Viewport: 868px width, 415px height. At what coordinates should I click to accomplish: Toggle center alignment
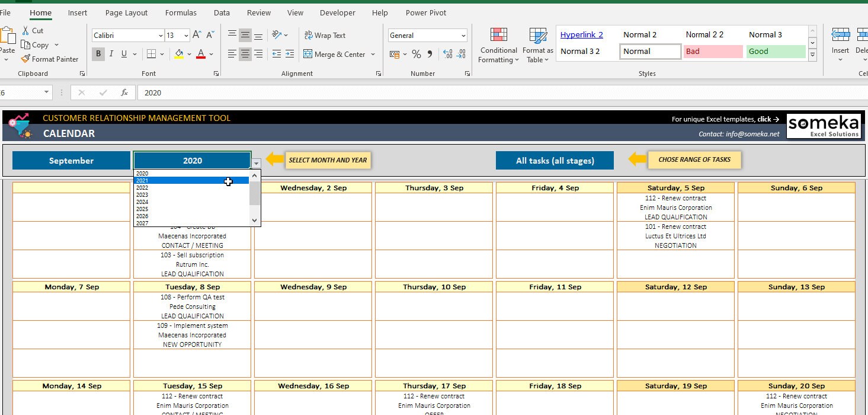tap(245, 54)
